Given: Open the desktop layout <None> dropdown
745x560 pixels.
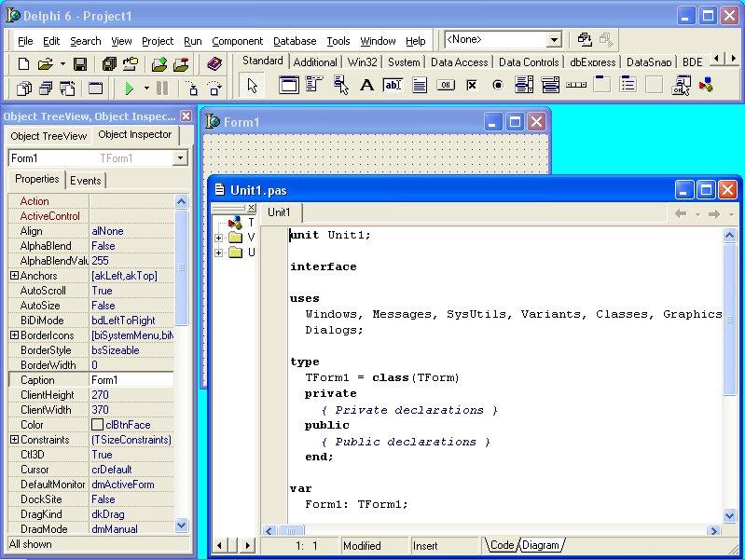Looking at the screenshot, I should coord(554,40).
